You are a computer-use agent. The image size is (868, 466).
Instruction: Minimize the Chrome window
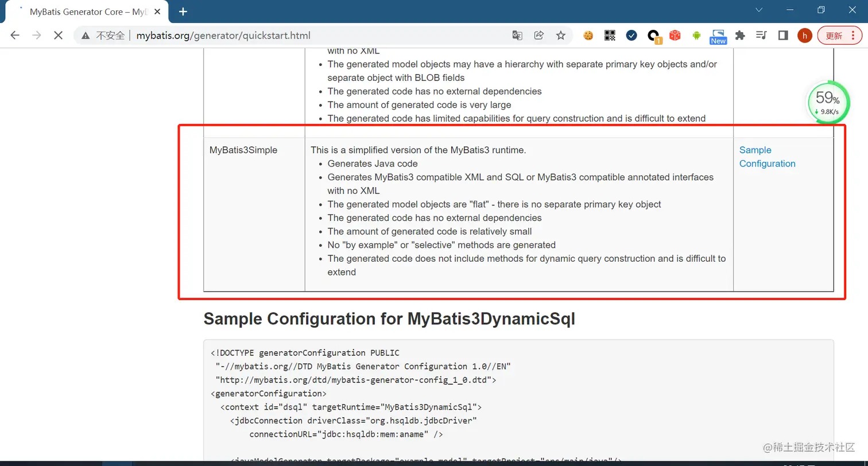pos(790,10)
